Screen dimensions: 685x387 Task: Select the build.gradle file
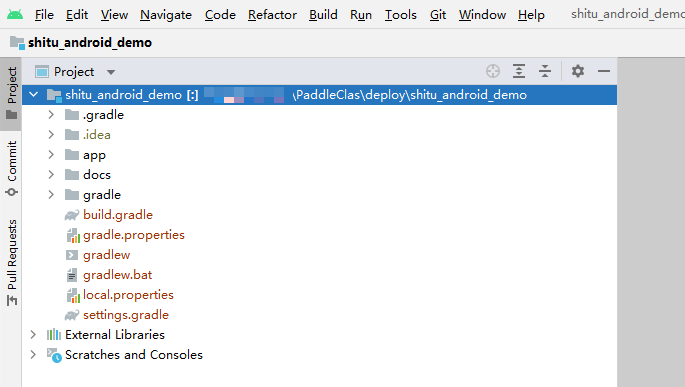(118, 215)
